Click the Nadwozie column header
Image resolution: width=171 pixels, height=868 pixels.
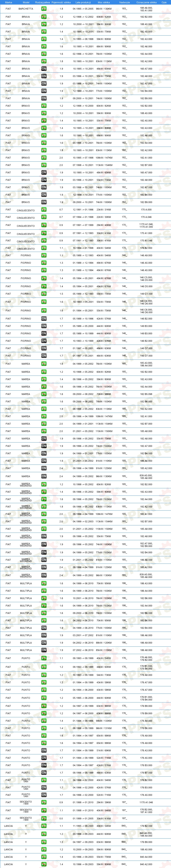pyautogui.click(x=124, y=2)
